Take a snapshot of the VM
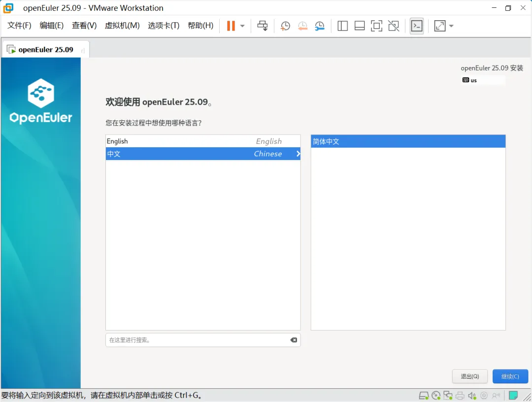Viewport: 532px width, 402px height. coord(285,26)
